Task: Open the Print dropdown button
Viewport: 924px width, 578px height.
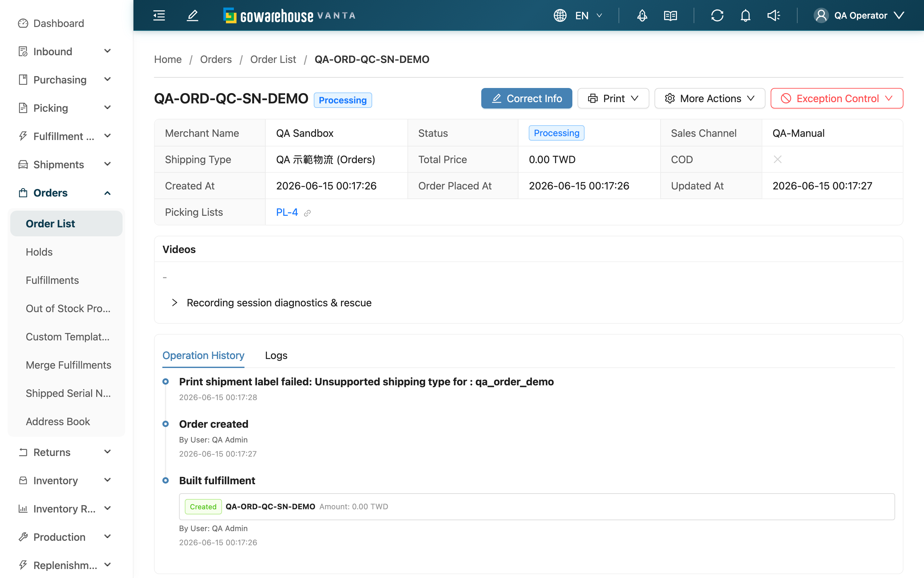Action: pos(613,99)
